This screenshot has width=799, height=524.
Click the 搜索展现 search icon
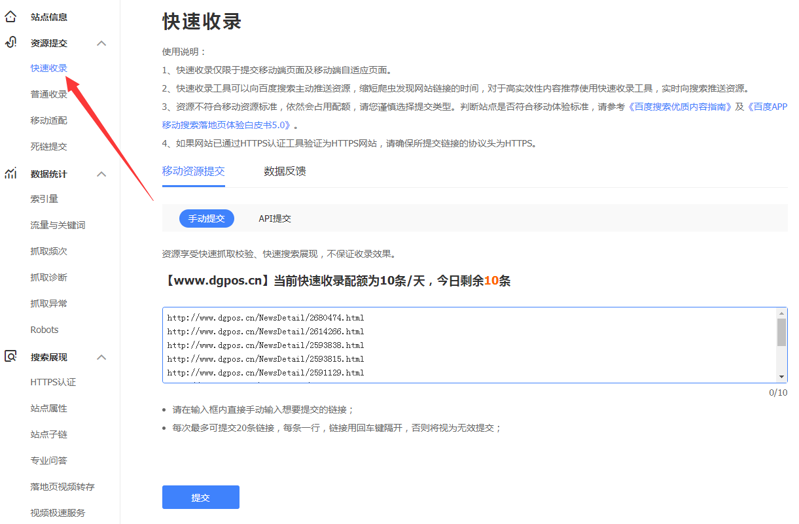11,357
